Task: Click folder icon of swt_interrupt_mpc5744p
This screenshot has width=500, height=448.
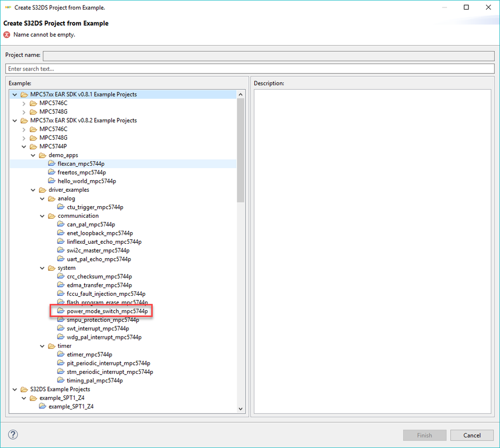Action: tap(61, 328)
